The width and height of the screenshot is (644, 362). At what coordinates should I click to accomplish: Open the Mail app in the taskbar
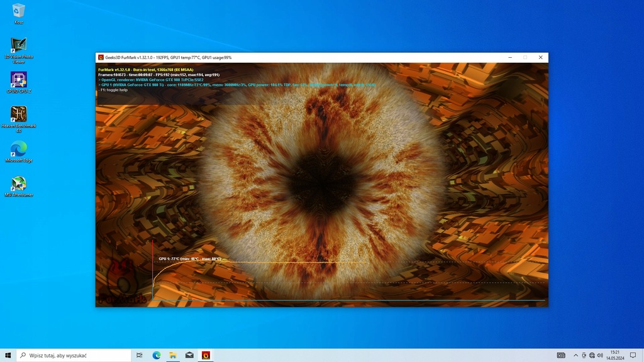(x=189, y=355)
